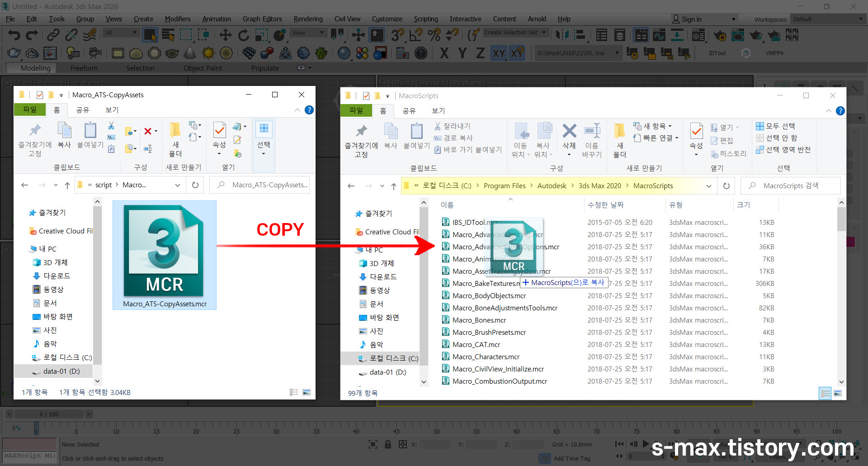868x466 pixels.
Task: Click the IDTool toolbar button
Action: click(x=717, y=53)
